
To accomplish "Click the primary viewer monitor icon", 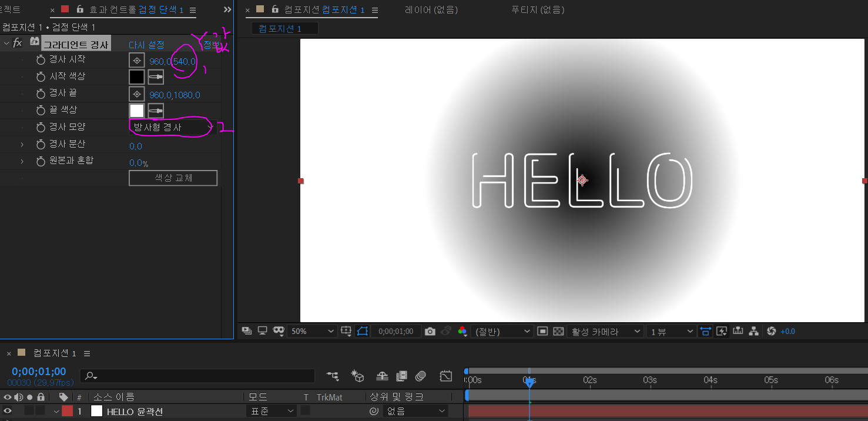I will pos(263,331).
